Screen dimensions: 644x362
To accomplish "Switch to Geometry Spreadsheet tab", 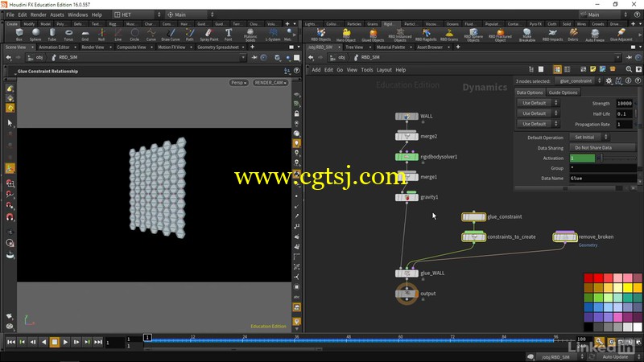I will pos(218,47).
